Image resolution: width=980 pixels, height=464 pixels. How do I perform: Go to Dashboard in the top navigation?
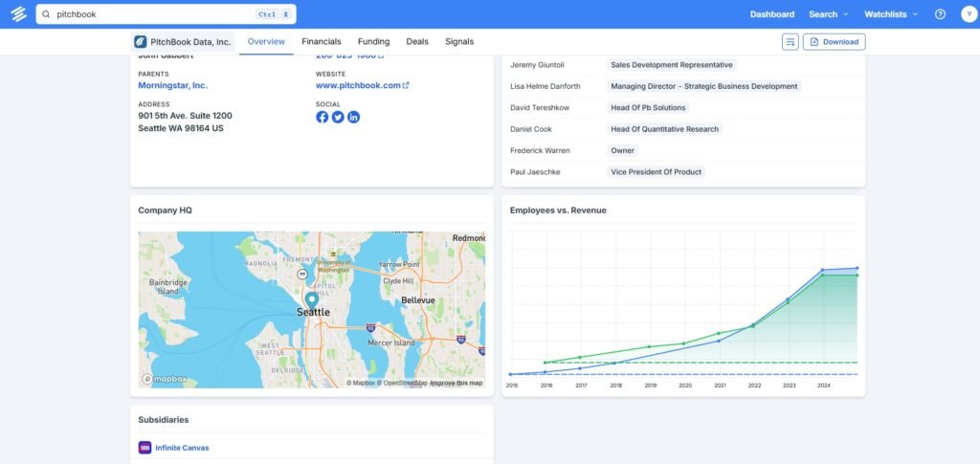coord(771,14)
